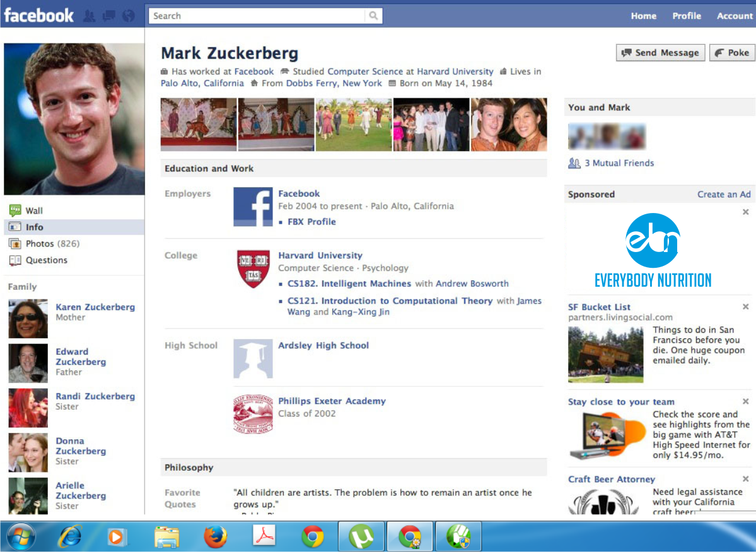Open Donna Zuckerberg's profile
Viewport: 756px width, 552px height.
[81, 446]
